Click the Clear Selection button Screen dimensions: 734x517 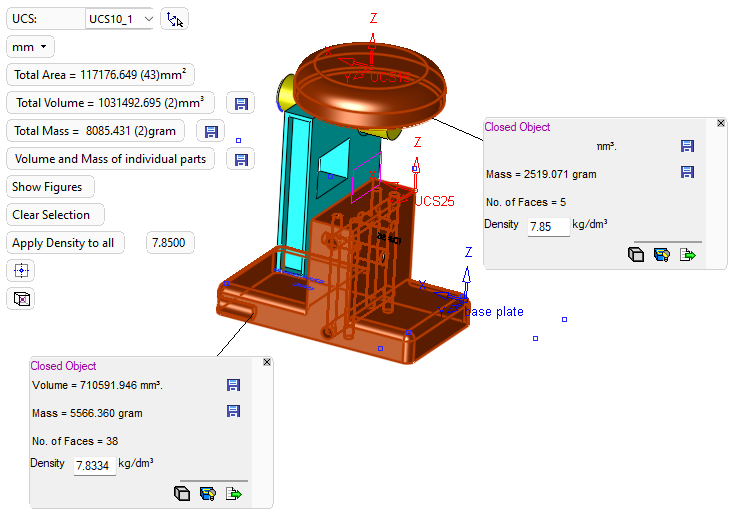[x=55, y=215]
